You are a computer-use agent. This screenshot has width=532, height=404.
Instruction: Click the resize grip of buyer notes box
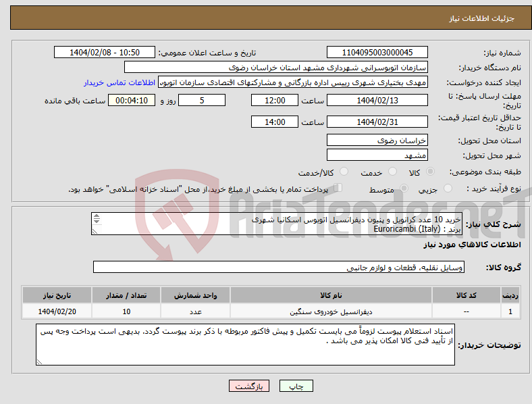(39, 362)
